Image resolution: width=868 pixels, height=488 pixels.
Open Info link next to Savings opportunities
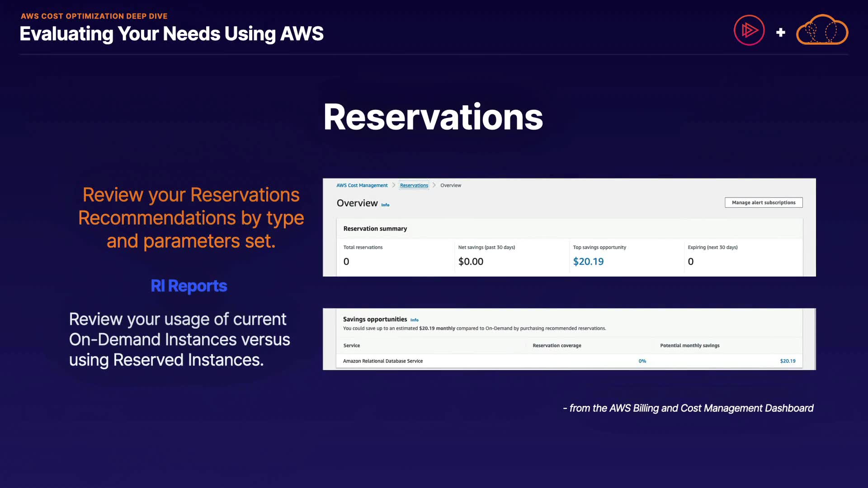(x=414, y=320)
